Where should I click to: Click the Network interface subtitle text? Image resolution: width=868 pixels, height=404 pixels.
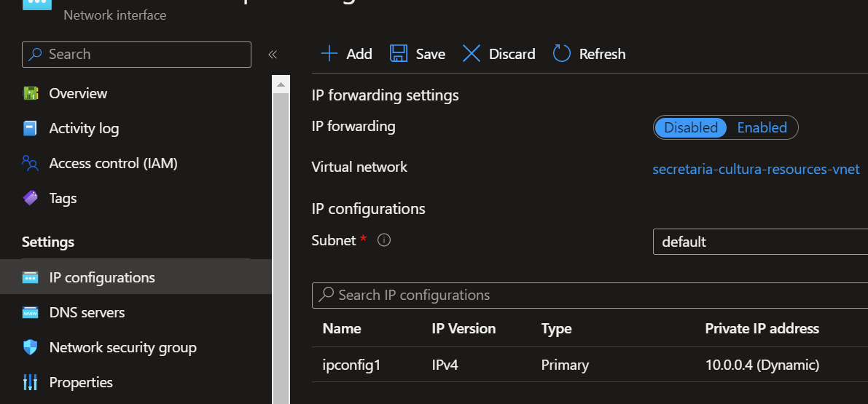tap(114, 15)
